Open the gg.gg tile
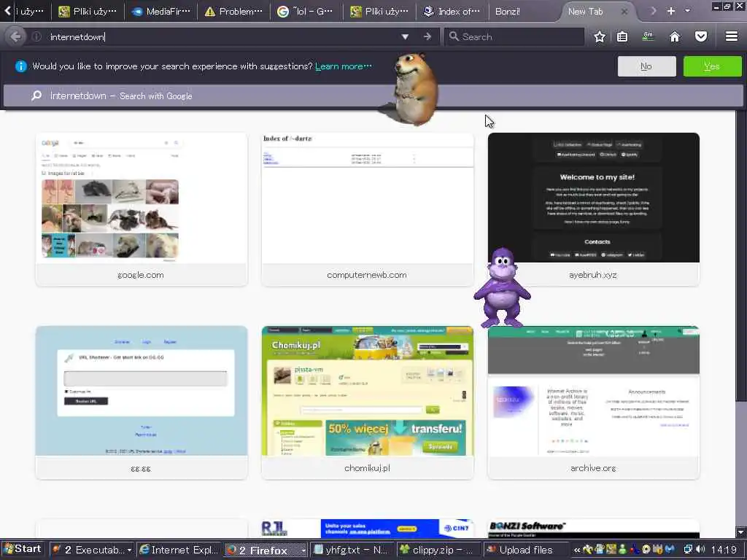The width and height of the screenshot is (747, 560). coord(142,402)
